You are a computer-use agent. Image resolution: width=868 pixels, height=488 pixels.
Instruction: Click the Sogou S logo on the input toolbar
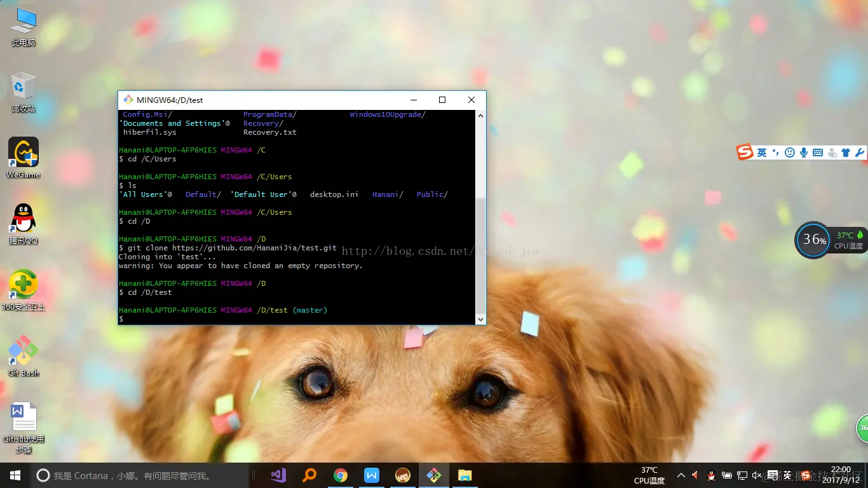coord(745,152)
